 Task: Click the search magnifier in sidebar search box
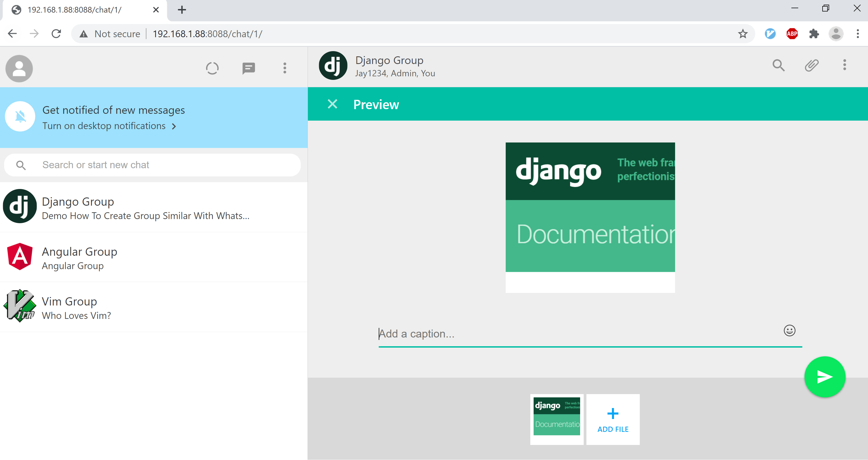tap(21, 165)
